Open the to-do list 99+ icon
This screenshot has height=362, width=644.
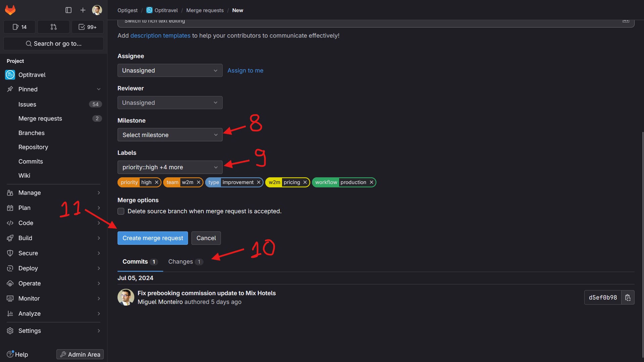[x=87, y=27]
